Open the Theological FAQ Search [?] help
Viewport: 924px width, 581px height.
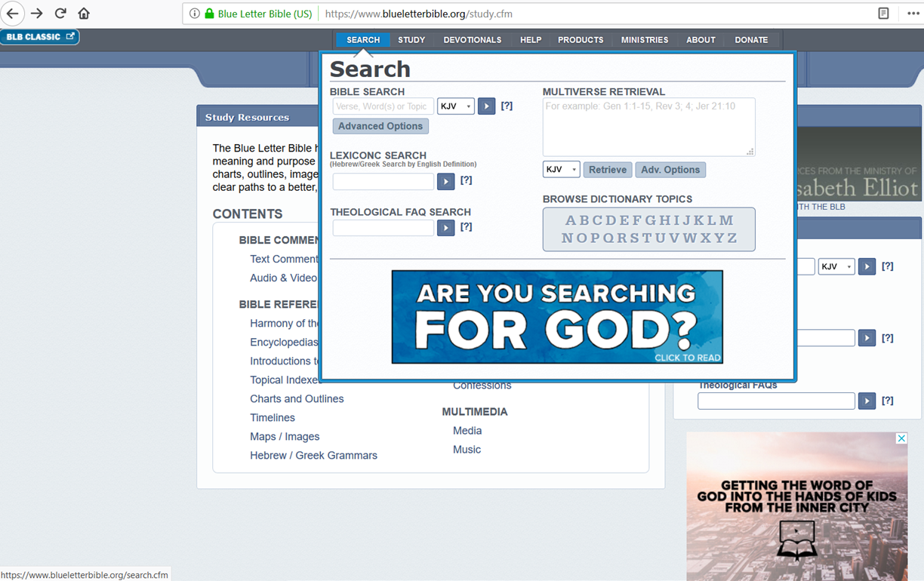click(466, 226)
